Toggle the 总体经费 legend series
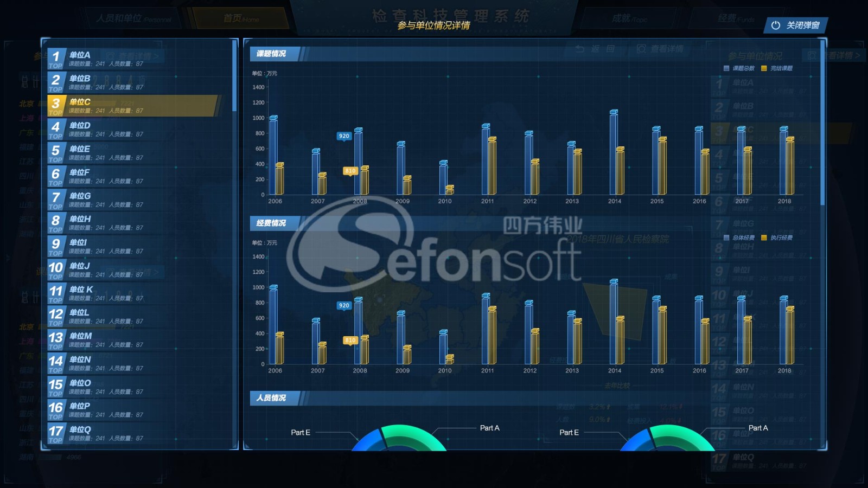Image resolution: width=868 pixels, height=488 pixels. tap(739, 237)
